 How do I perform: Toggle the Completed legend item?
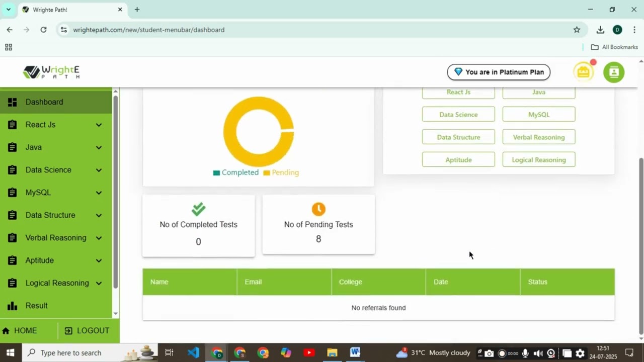(x=236, y=172)
